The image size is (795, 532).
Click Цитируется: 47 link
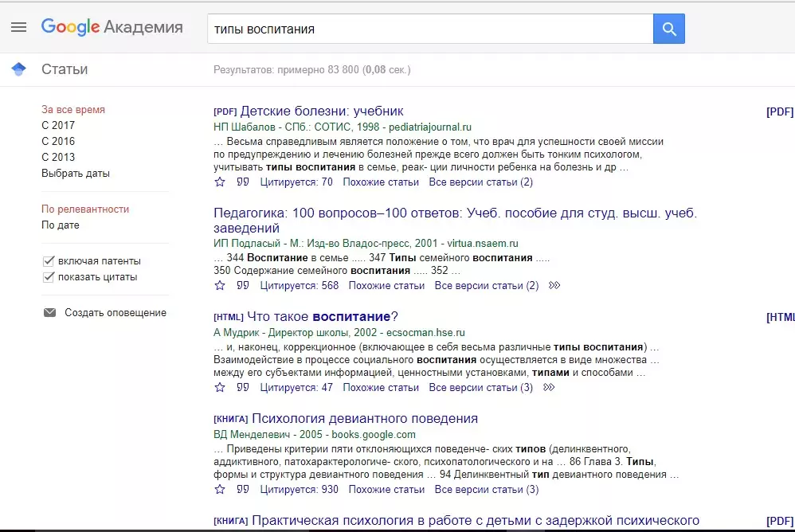(296, 387)
